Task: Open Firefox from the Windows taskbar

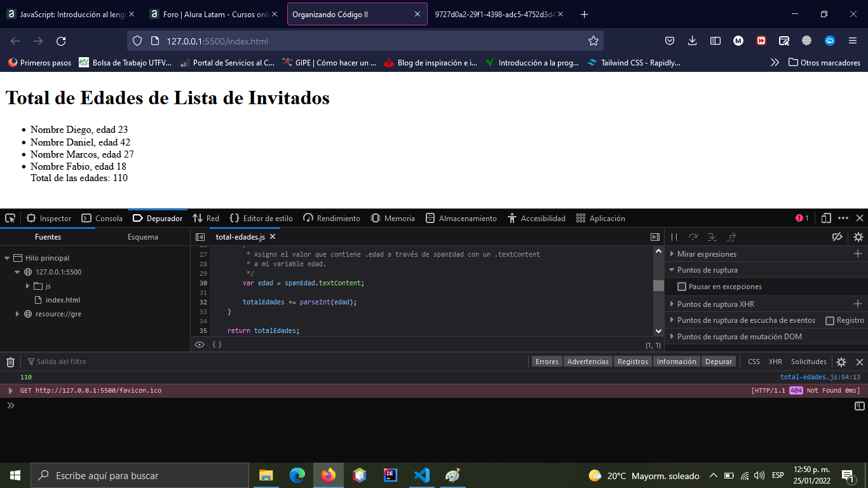Action: (328, 475)
